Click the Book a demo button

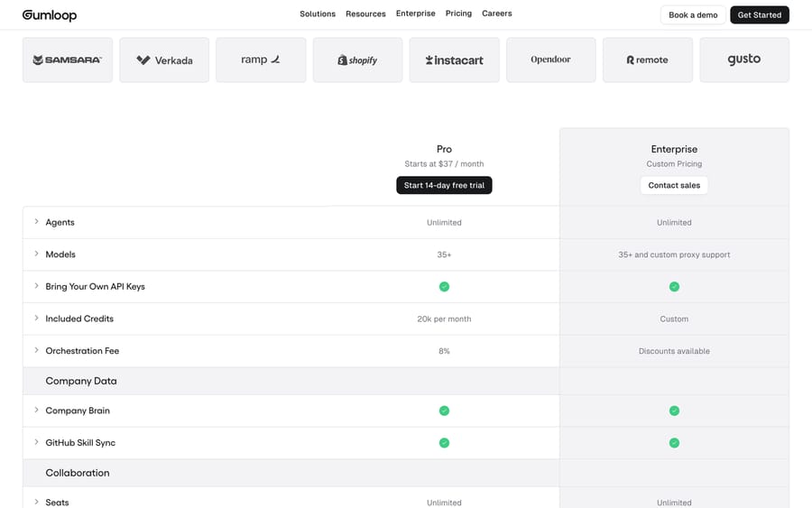click(693, 15)
